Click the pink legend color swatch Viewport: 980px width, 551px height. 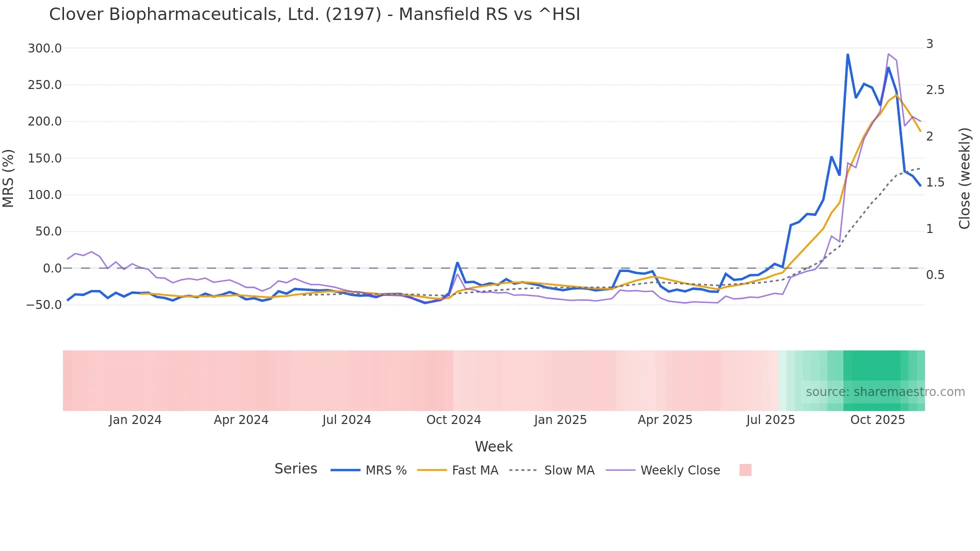(x=745, y=470)
